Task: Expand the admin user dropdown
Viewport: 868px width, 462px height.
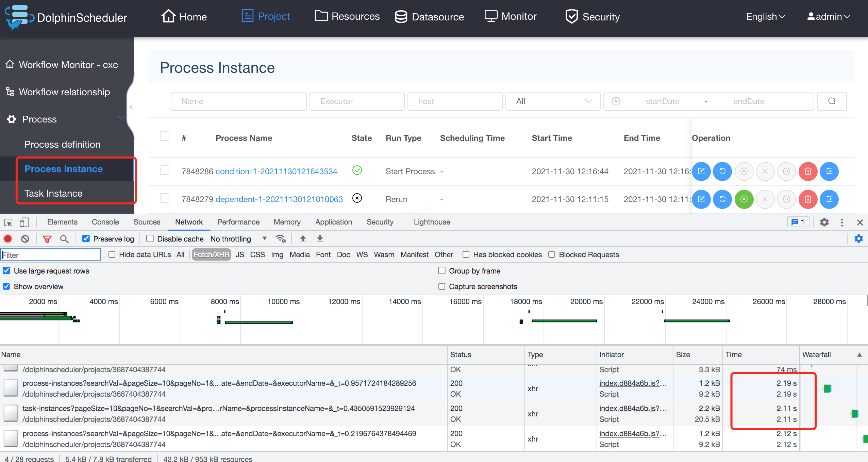Action: (x=829, y=16)
